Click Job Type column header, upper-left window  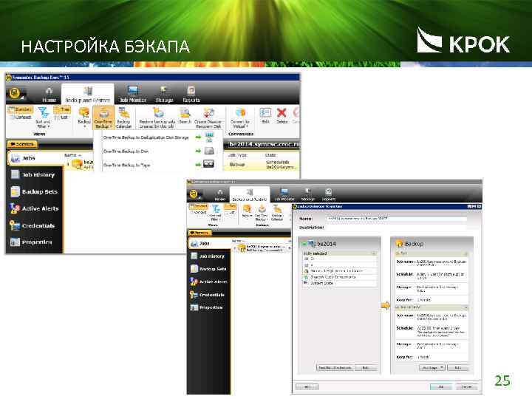point(237,155)
